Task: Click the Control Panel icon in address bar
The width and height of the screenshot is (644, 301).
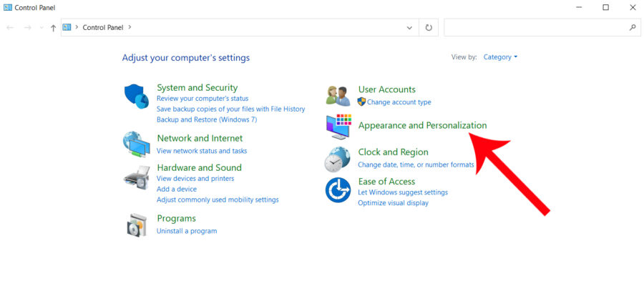Action: (67, 27)
